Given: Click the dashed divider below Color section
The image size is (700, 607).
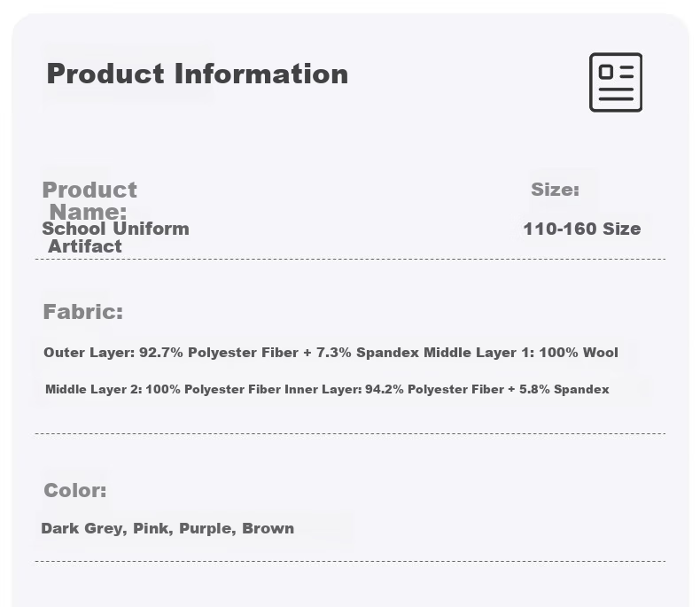Looking at the screenshot, I should click(351, 561).
